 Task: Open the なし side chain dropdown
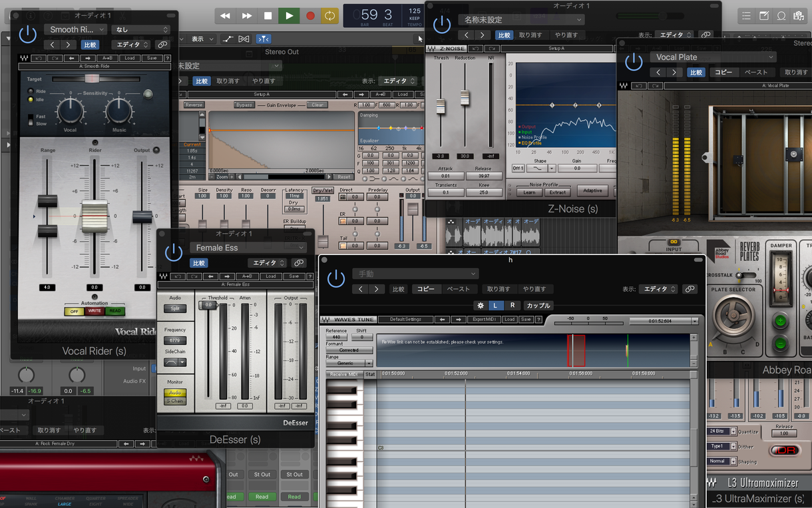140,29
